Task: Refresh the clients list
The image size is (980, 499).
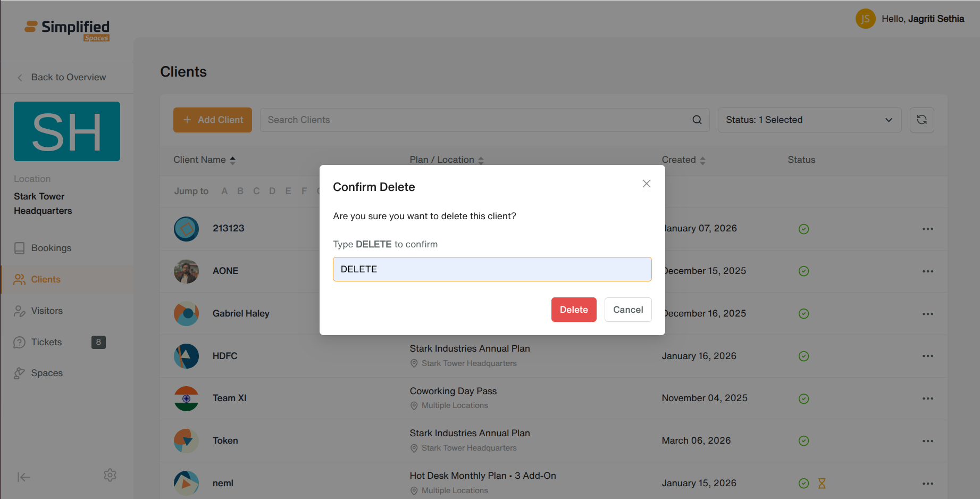Action: pyautogui.click(x=922, y=120)
